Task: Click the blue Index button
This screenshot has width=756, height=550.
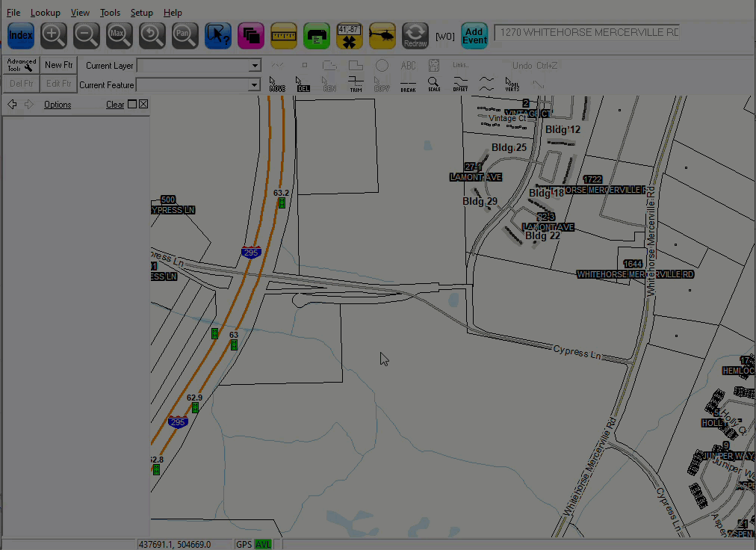Action: point(21,35)
